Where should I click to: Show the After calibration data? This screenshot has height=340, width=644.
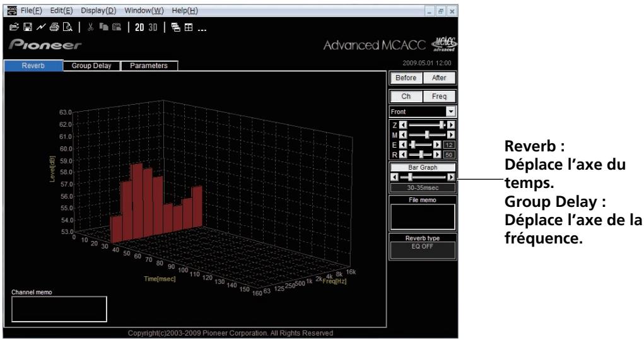coord(438,78)
